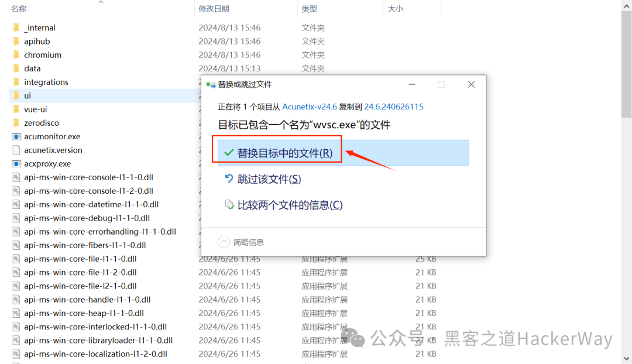
Task: Select the _internal folder name
Action: coord(40,28)
